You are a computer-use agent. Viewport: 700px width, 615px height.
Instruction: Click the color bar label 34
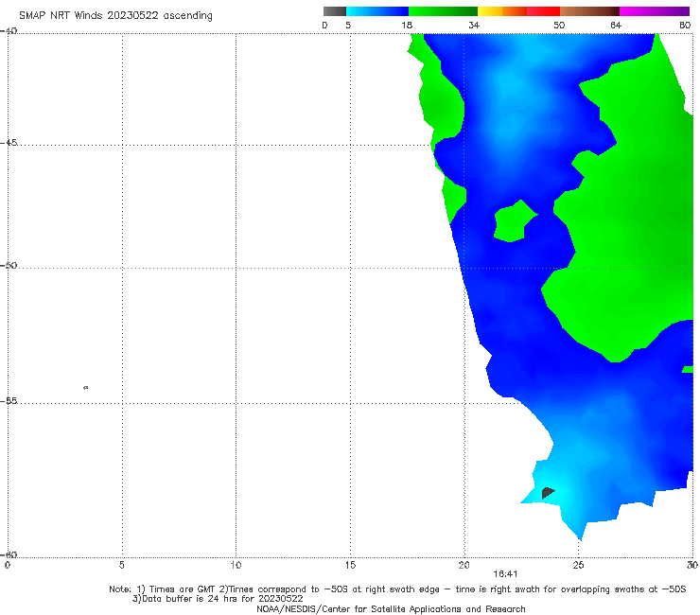(x=474, y=26)
